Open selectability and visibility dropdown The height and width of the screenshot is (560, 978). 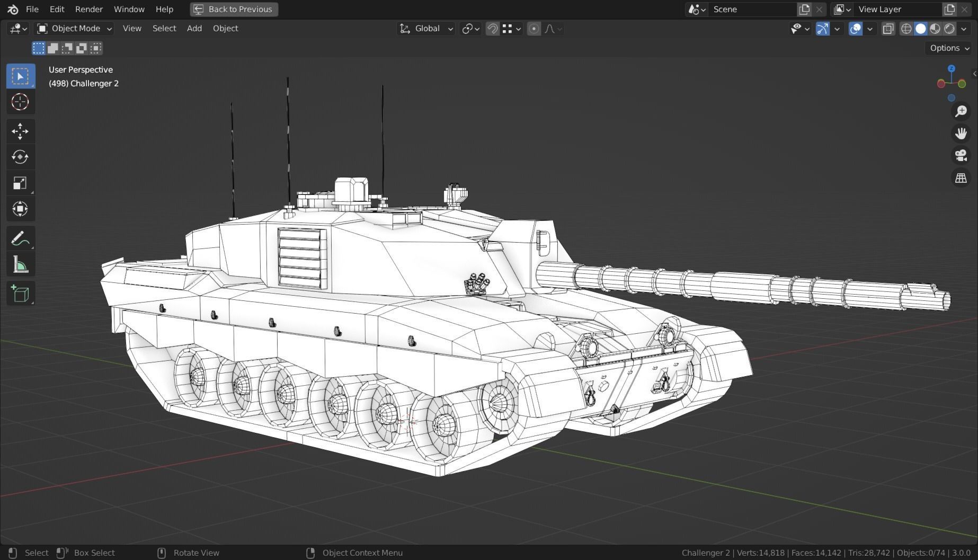click(x=800, y=29)
